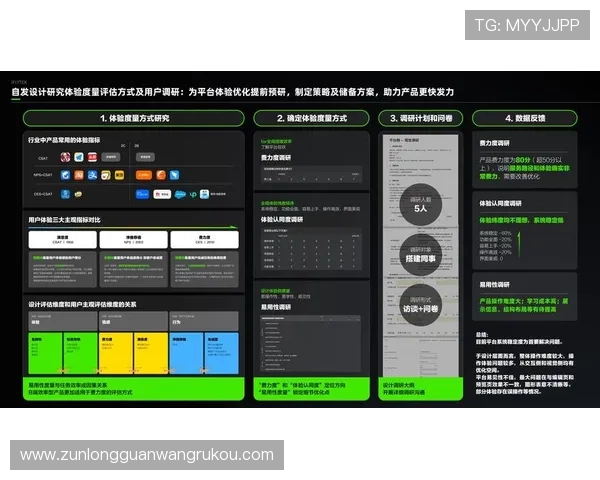Click the '体验认同度调研' heading in column 2
The width and height of the screenshot is (600, 480).
[x=282, y=219]
